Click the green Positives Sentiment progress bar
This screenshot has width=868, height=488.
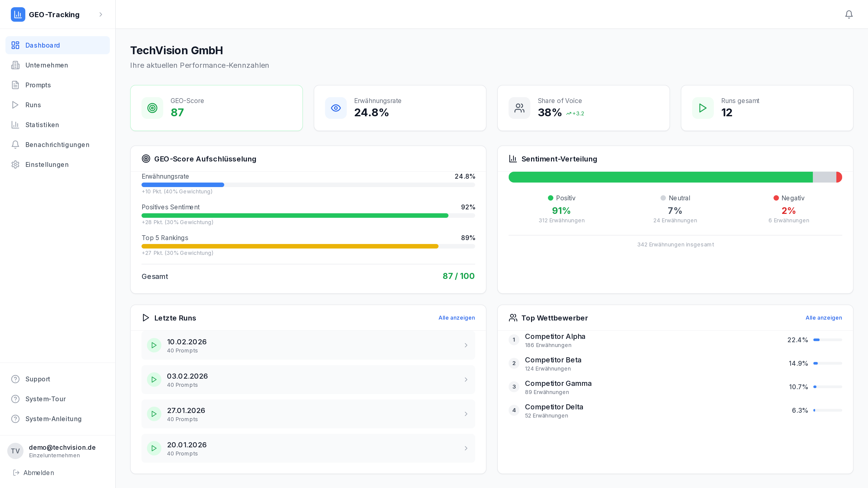tap(295, 216)
